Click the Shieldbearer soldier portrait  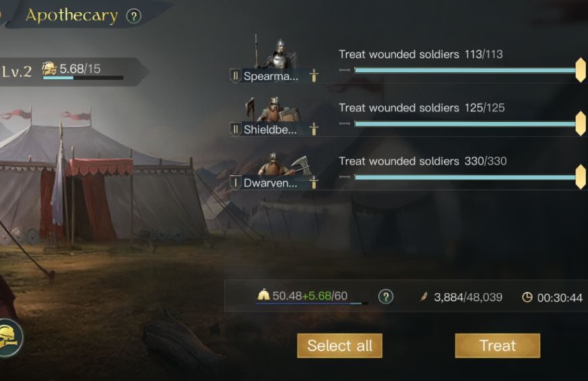tap(272, 109)
